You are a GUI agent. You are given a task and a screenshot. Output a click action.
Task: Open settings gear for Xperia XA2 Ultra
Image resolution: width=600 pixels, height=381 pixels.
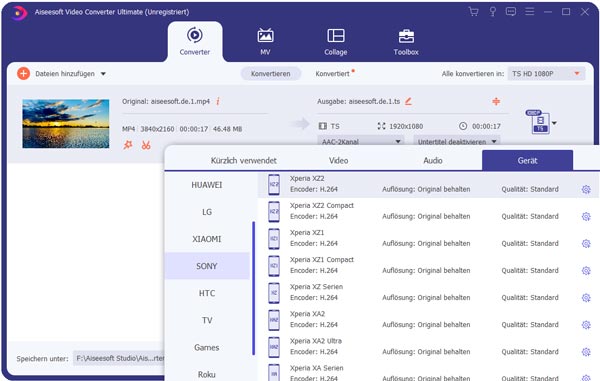click(586, 352)
